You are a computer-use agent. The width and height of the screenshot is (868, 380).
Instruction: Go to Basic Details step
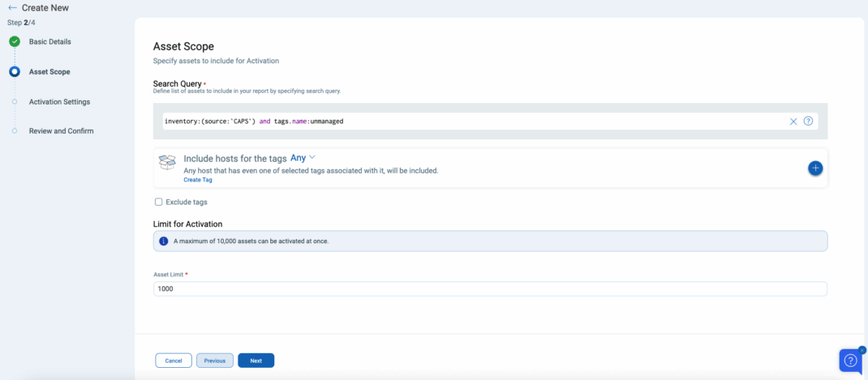click(x=49, y=41)
